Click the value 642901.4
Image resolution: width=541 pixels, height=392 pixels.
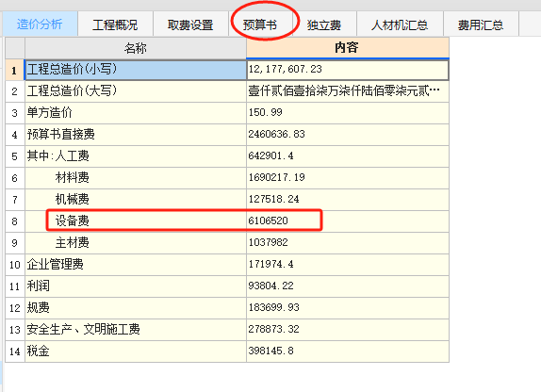click(348, 156)
